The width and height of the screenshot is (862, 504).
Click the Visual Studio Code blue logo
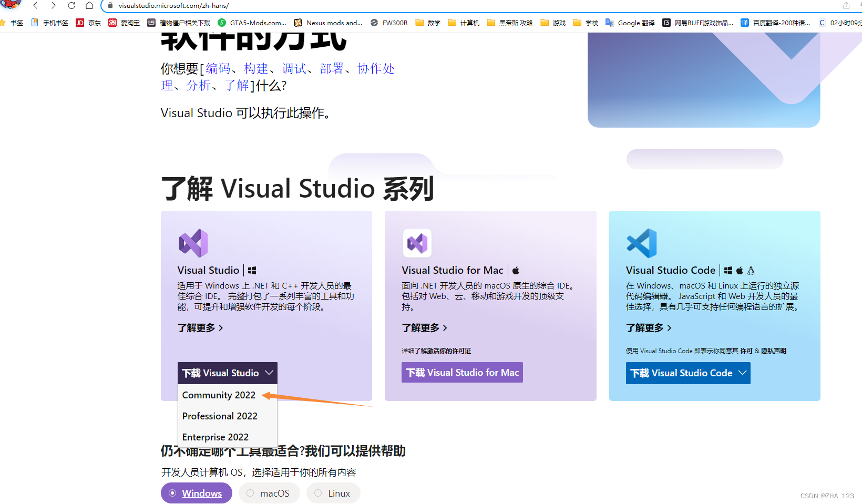pos(642,243)
